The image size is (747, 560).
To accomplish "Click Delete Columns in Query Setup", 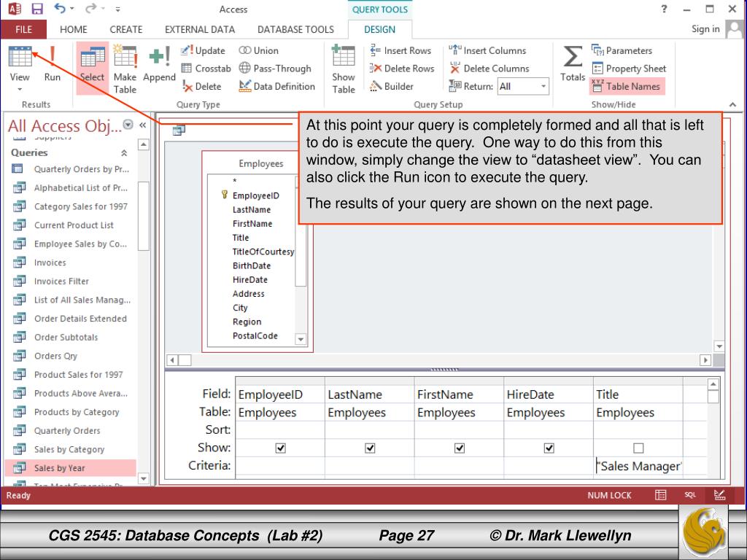I will 489,69.
